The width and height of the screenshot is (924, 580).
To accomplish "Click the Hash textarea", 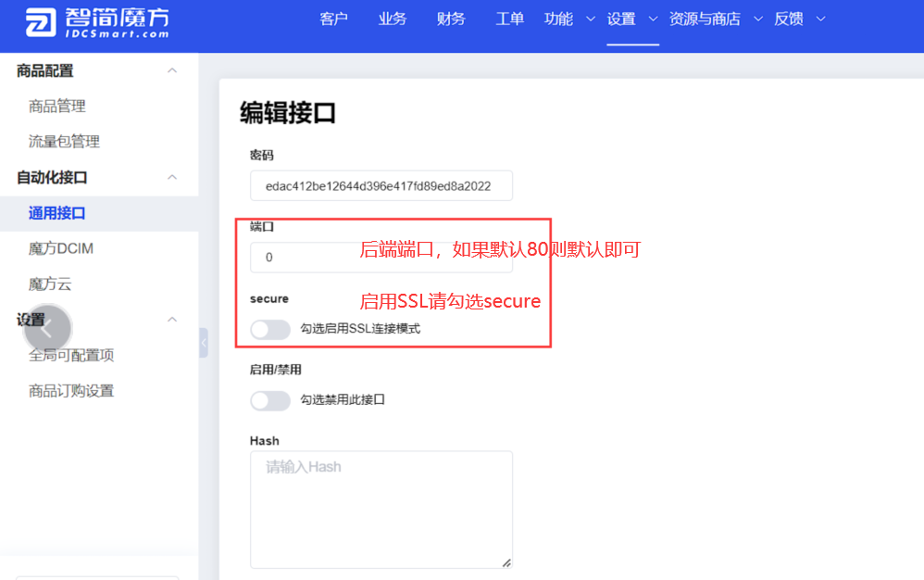I will (381, 510).
